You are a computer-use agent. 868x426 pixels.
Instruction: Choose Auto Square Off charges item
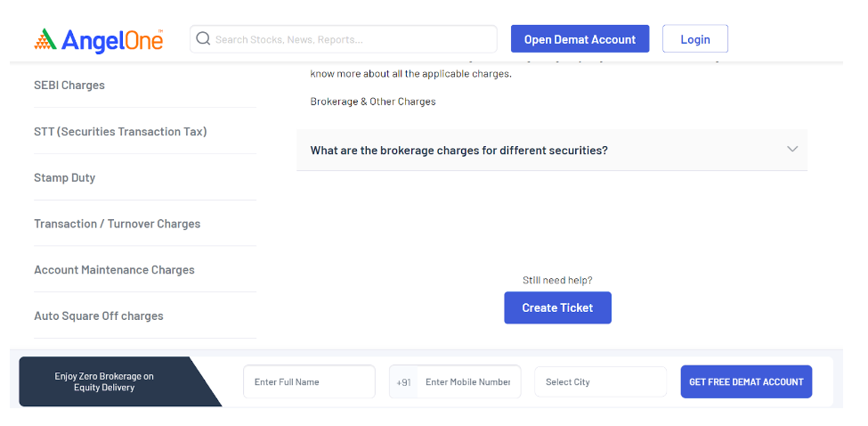click(99, 316)
